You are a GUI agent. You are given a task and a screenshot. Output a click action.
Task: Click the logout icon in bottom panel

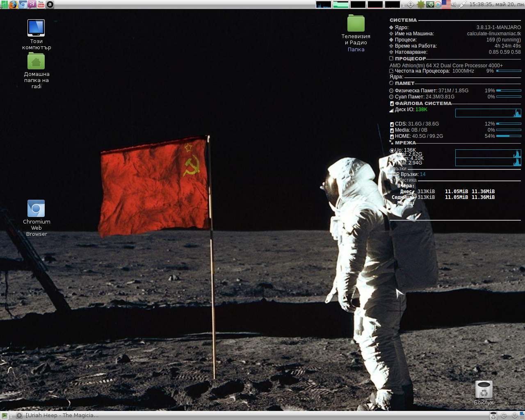pyautogui.click(x=504, y=415)
